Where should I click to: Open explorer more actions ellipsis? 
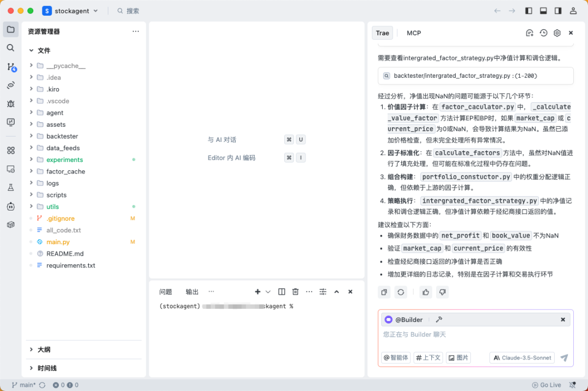136,32
